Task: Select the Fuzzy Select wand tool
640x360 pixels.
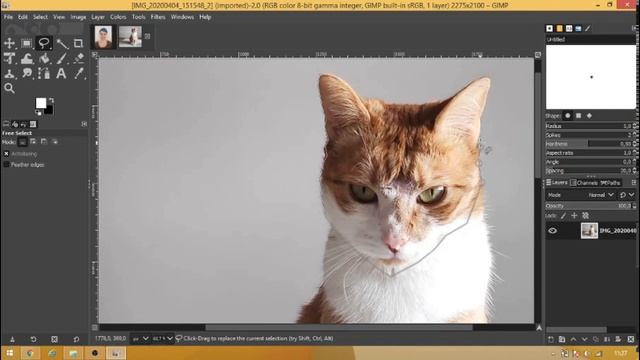Action: (62, 43)
